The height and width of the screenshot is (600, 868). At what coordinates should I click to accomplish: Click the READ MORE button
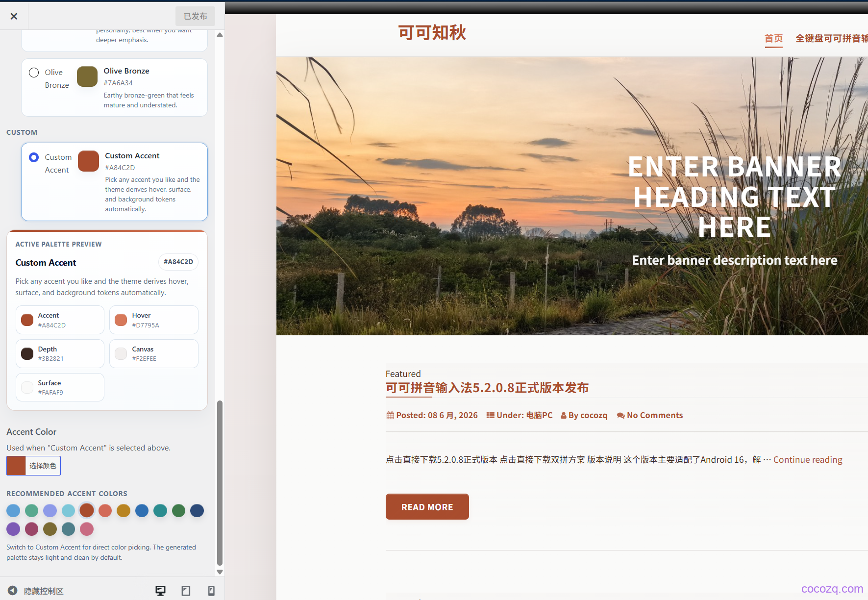tap(427, 507)
